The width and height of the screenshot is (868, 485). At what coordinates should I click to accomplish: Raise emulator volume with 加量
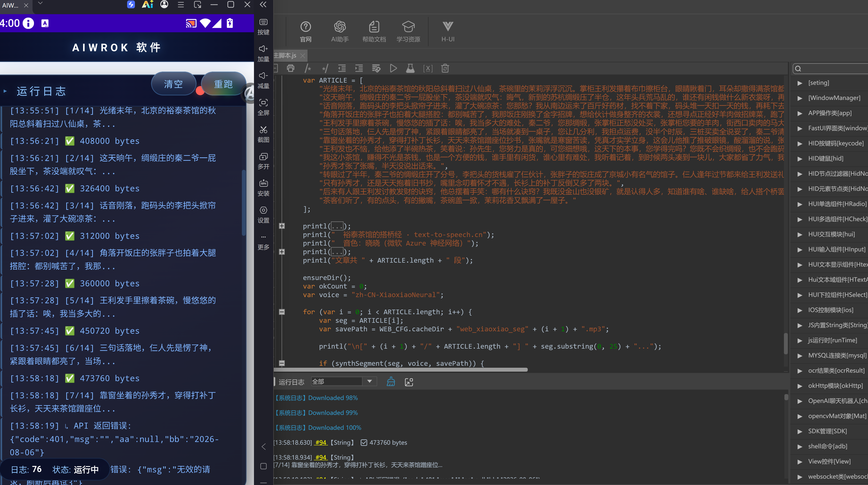point(264,54)
